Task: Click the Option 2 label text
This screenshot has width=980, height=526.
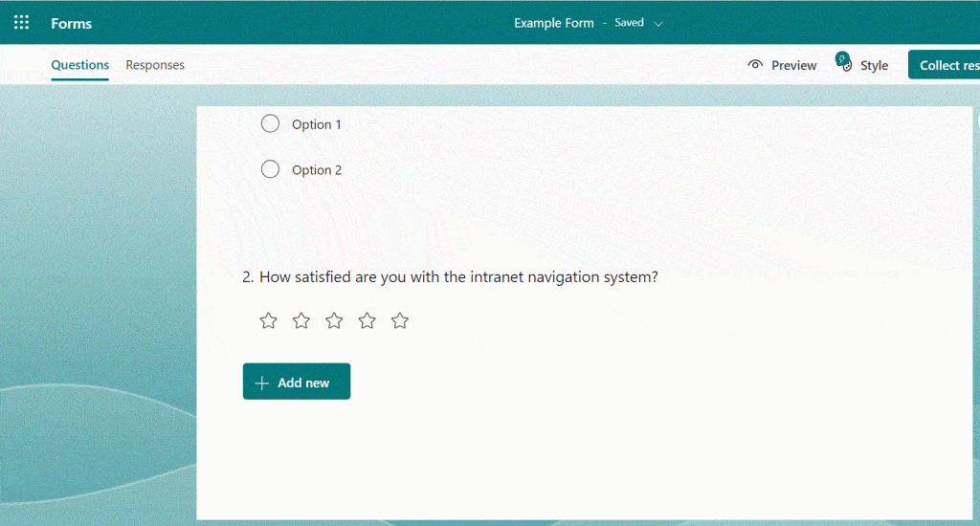Action: [317, 170]
